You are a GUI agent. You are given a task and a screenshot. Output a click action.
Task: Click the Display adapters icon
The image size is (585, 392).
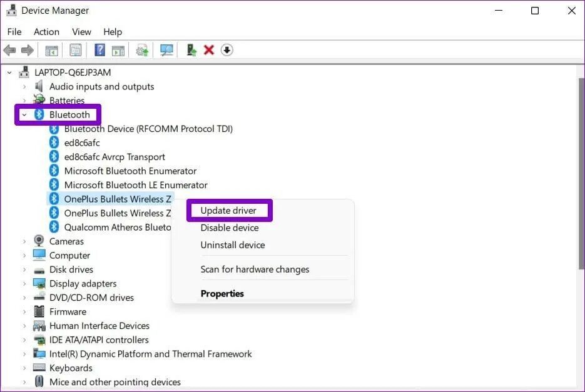point(39,283)
